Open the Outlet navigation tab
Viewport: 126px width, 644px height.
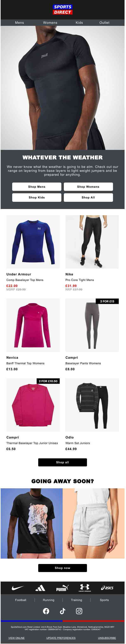(x=105, y=23)
